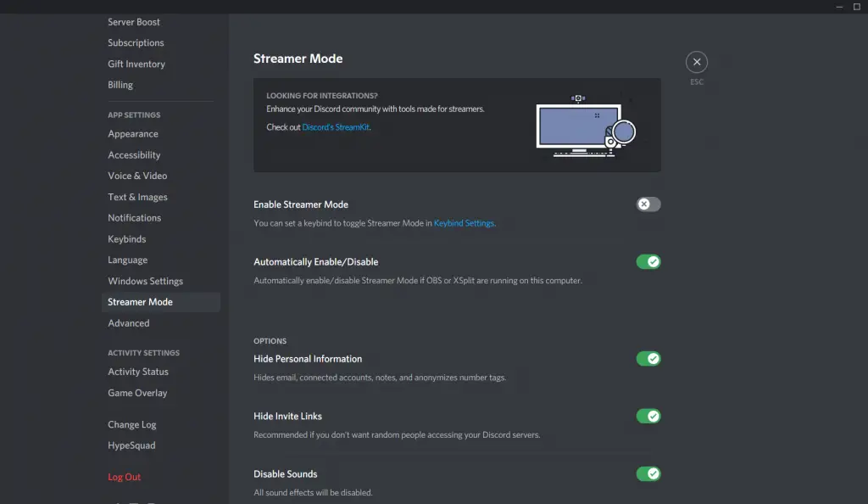
Task: Click the red Log Out button
Action: (x=125, y=477)
